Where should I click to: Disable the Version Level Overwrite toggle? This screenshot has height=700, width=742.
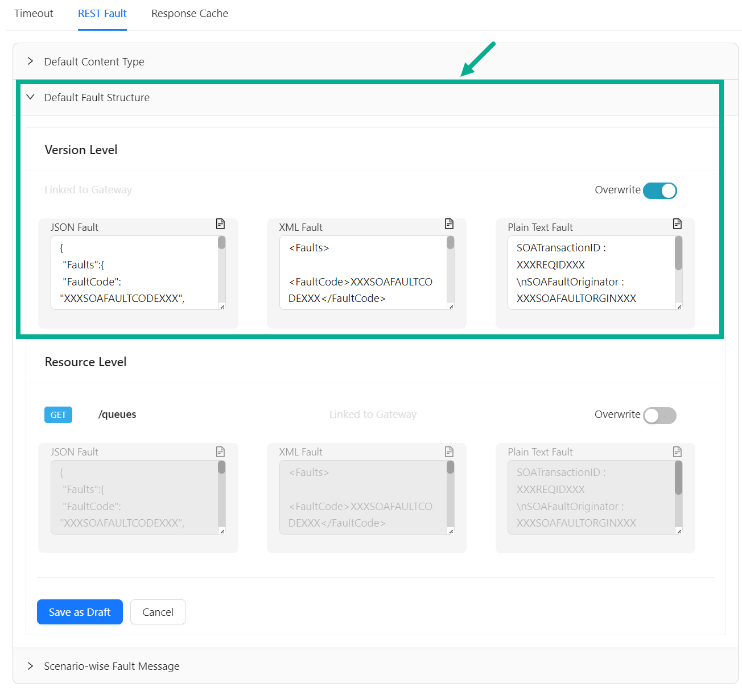[x=659, y=191]
